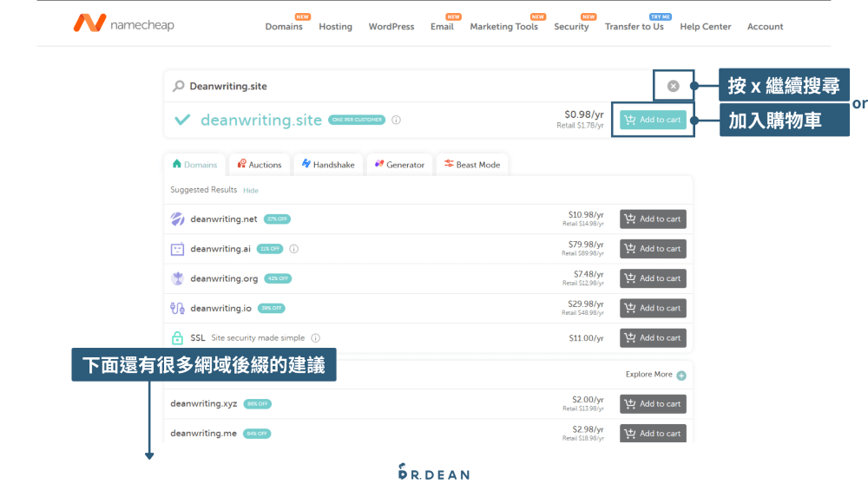The width and height of the screenshot is (868, 497).
Task: Open the Account menu
Action: (x=765, y=27)
